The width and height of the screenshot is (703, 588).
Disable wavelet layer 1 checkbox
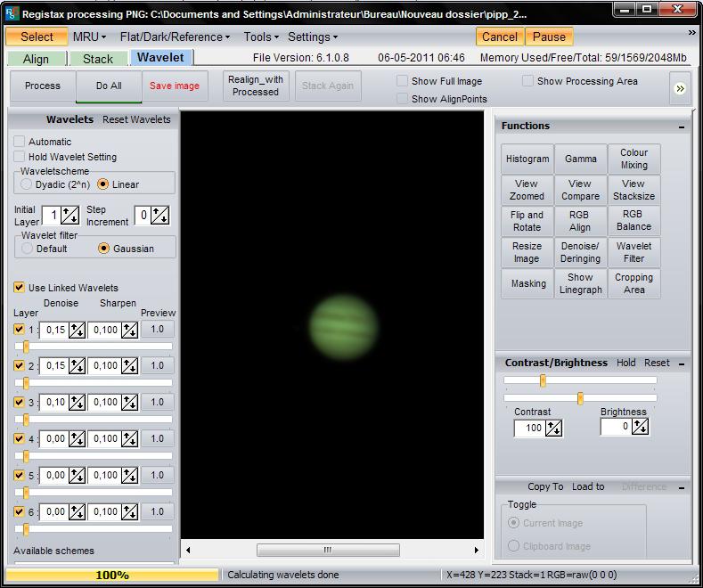point(19,330)
